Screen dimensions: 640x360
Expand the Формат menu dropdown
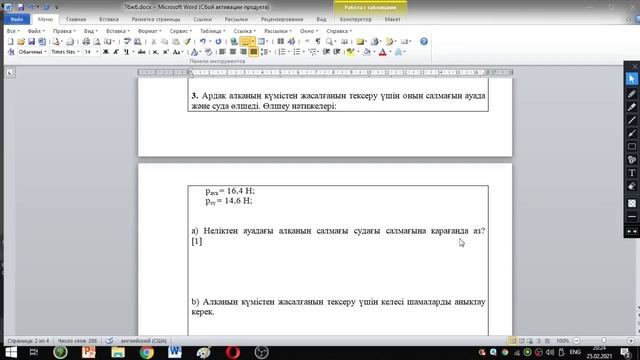tap(149, 31)
